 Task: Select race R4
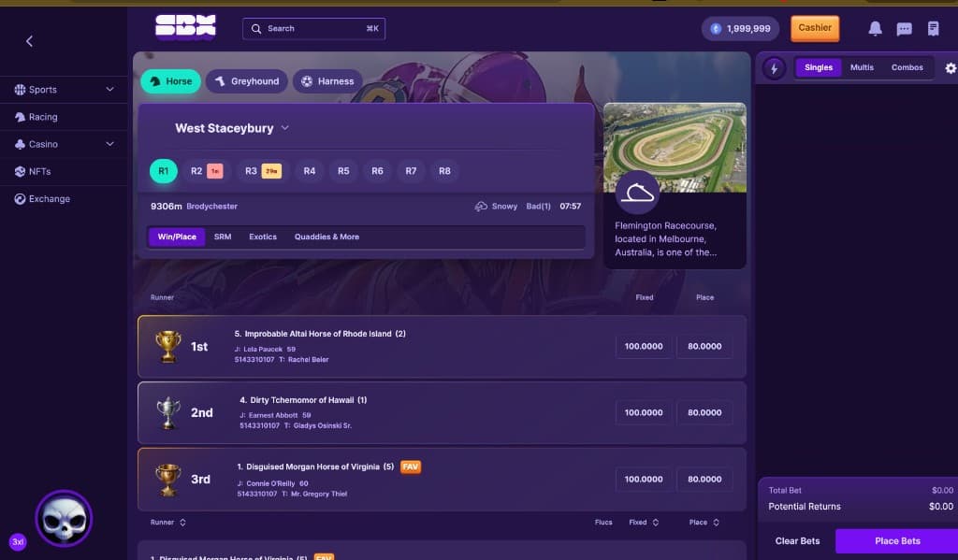(x=310, y=171)
